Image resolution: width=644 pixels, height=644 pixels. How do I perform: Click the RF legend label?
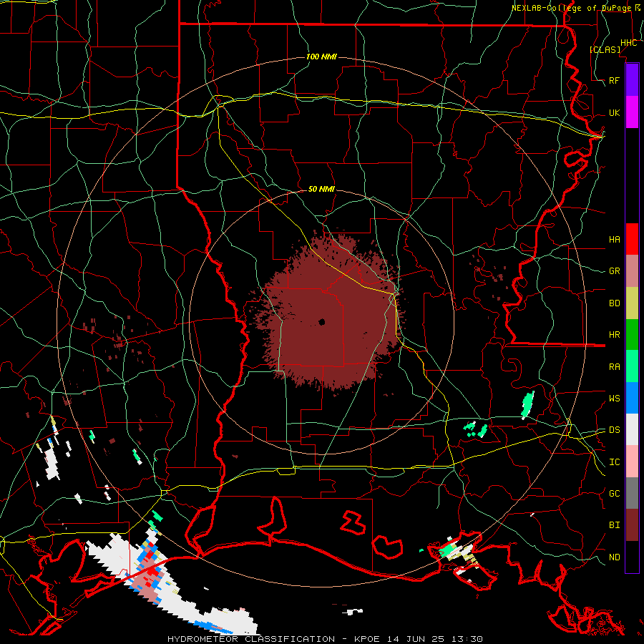coord(614,80)
